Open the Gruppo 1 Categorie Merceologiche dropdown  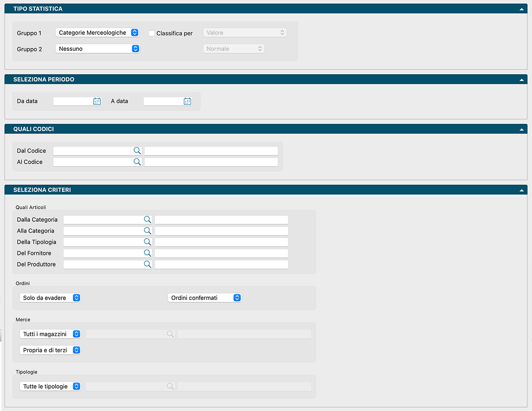pyautogui.click(x=97, y=33)
